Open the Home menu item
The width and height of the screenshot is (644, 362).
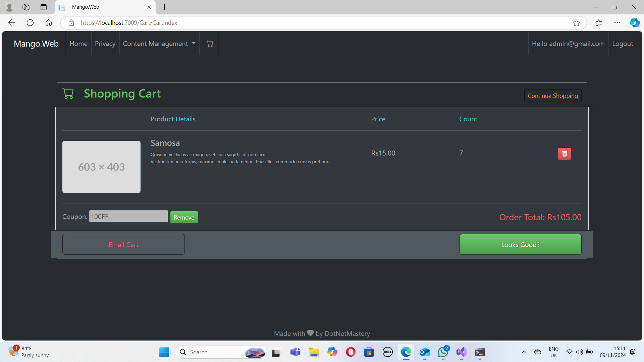78,43
